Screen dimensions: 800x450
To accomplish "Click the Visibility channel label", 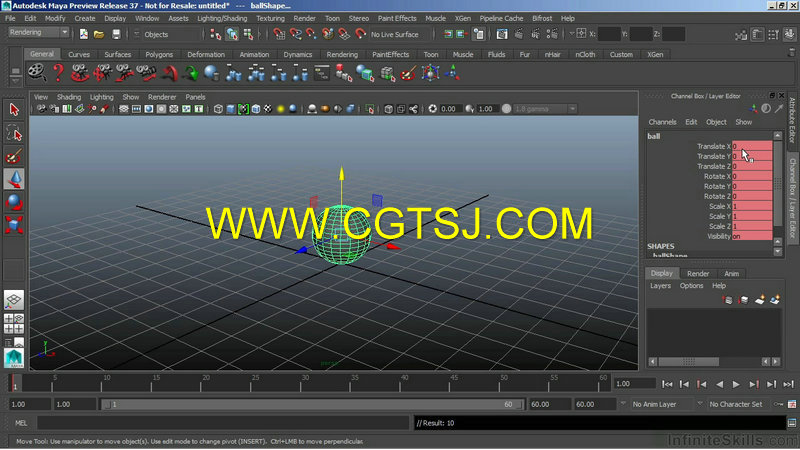I will tap(719, 236).
